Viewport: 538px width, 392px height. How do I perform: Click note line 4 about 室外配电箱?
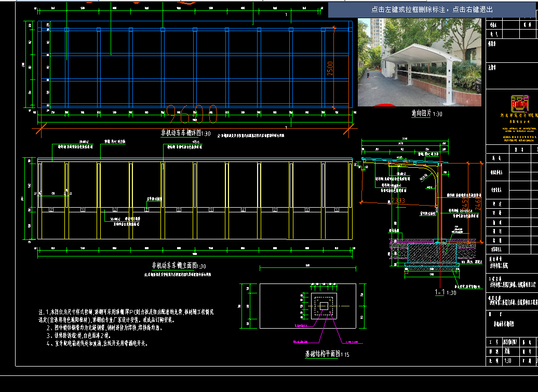[x=97, y=343]
